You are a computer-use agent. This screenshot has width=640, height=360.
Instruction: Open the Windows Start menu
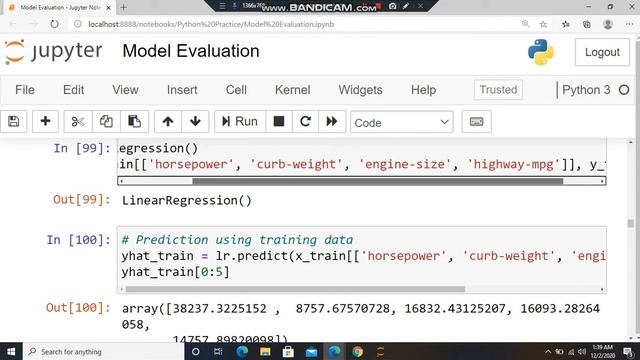(x=11, y=351)
